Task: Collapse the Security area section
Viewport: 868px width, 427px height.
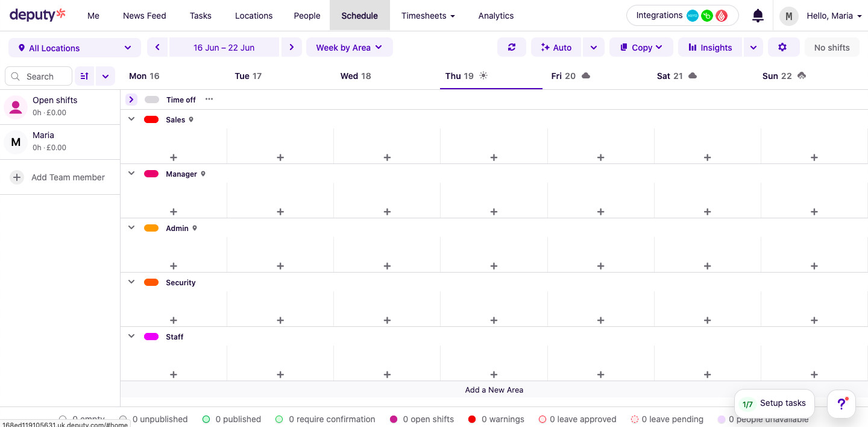Action: coord(131,282)
